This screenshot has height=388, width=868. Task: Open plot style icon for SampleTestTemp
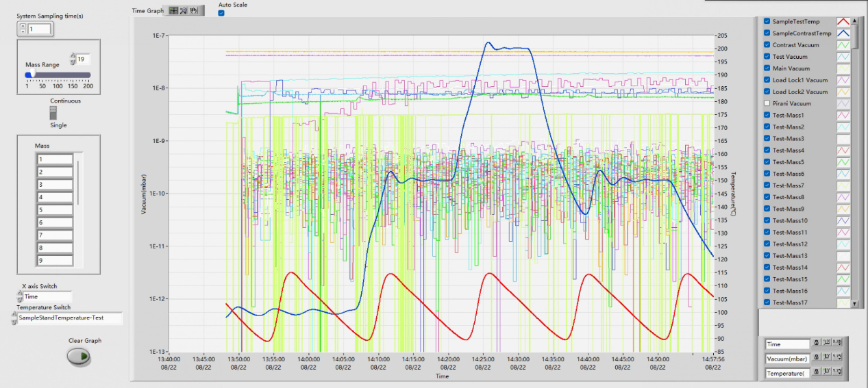[843, 22]
